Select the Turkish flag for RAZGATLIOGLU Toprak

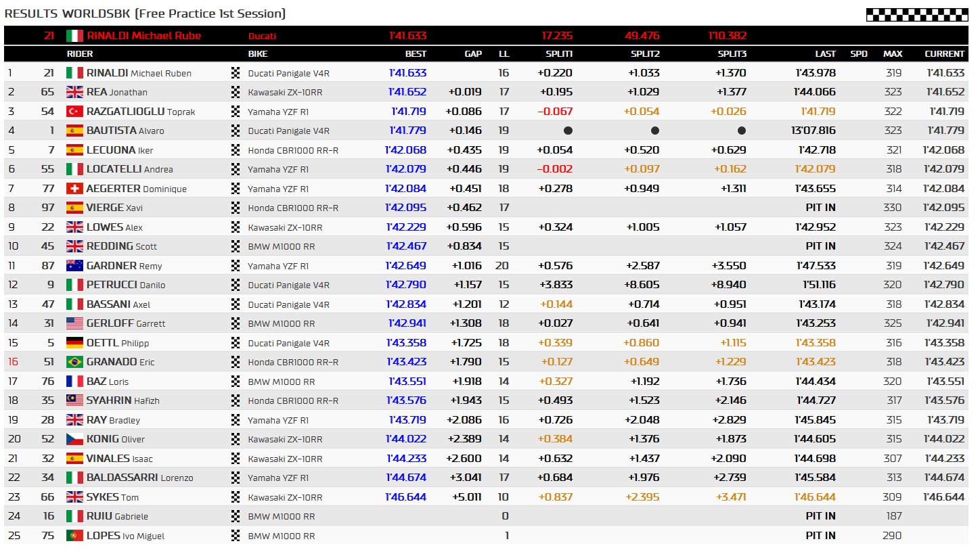point(74,111)
